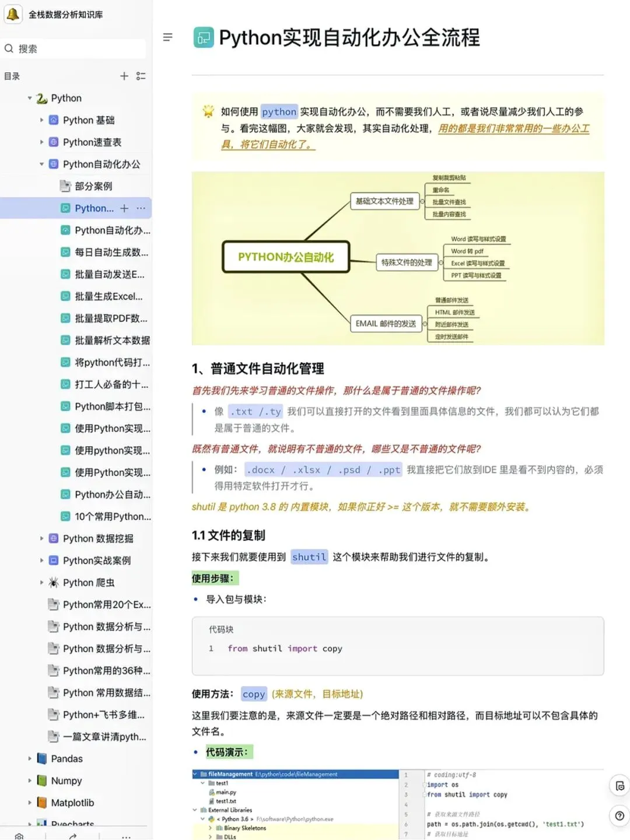
Task: Open the more options dots on selected Python... row
Action: [x=141, y=208]
